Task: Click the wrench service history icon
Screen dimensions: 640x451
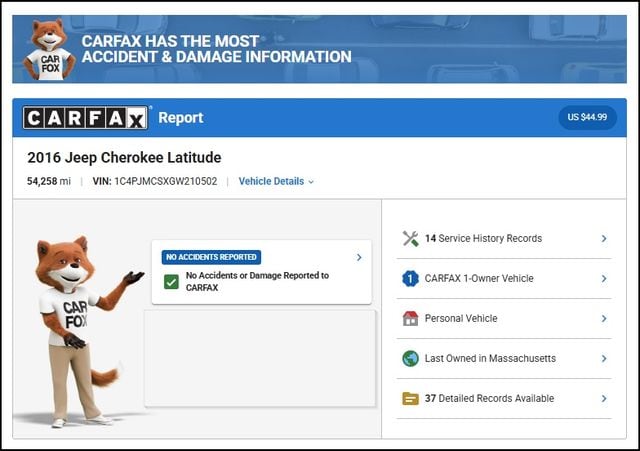Action: coord(410,238)
